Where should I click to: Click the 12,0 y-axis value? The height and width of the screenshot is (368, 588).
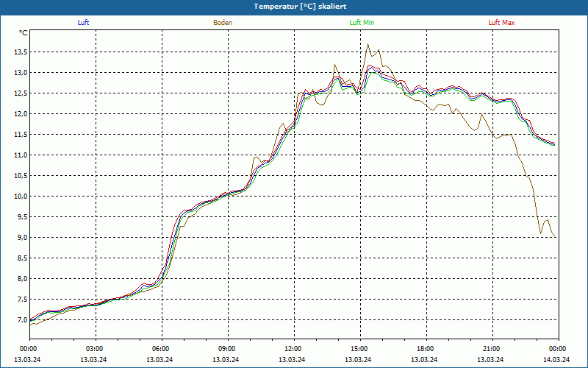(x=21, y=114)
